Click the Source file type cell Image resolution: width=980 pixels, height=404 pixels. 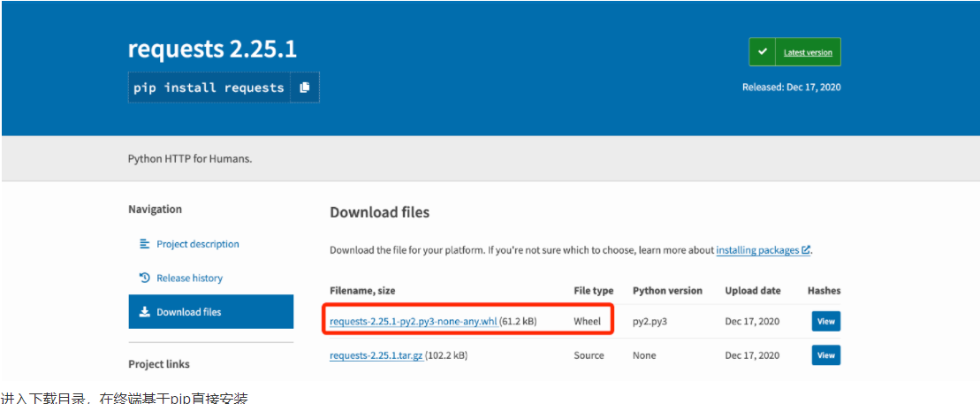click(x=589, y=355)
